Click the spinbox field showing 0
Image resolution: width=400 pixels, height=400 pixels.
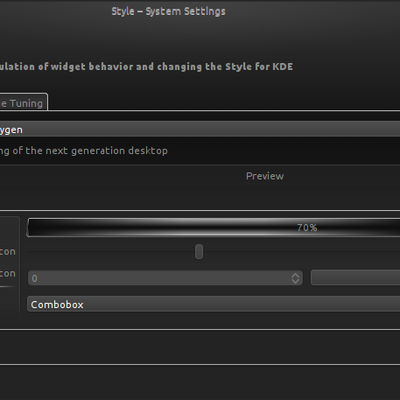click(165, 278)
